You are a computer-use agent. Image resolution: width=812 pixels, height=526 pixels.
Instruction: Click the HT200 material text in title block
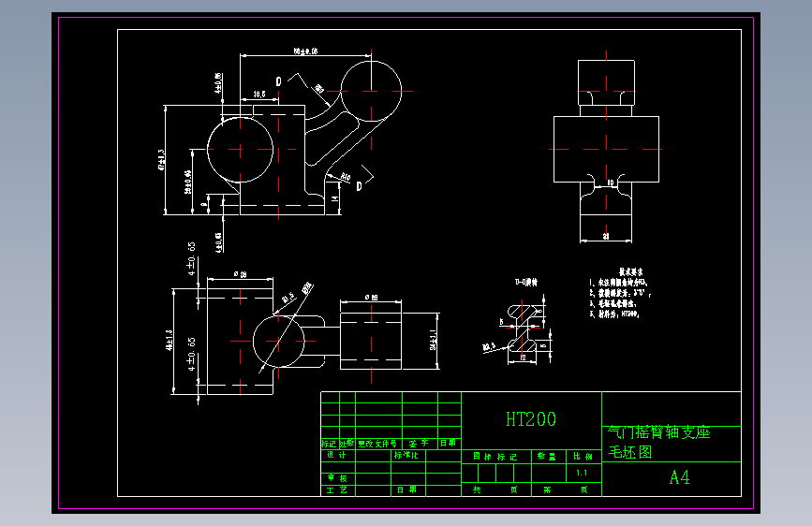pyautogui.click(x=531, y=419)
